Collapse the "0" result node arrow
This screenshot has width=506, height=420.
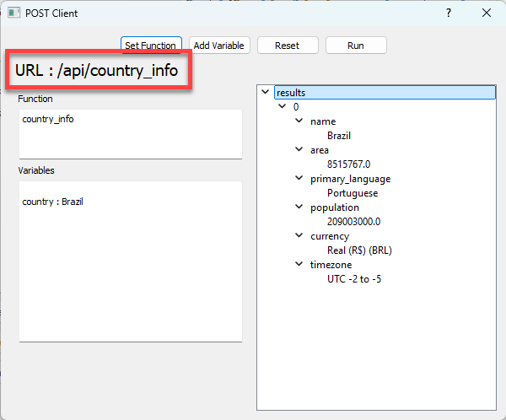282,107
